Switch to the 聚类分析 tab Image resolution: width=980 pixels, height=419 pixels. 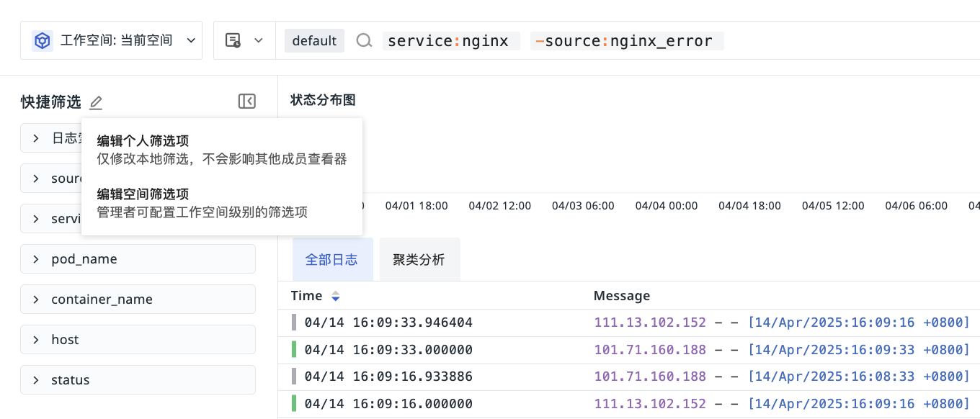pyautogui.click(x=419, y=260)
